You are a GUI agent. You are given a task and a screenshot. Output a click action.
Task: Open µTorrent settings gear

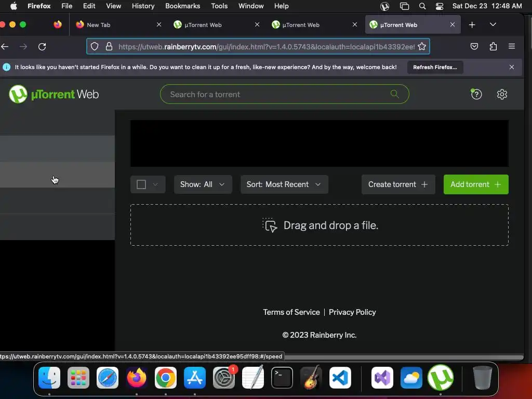[502, 94]
